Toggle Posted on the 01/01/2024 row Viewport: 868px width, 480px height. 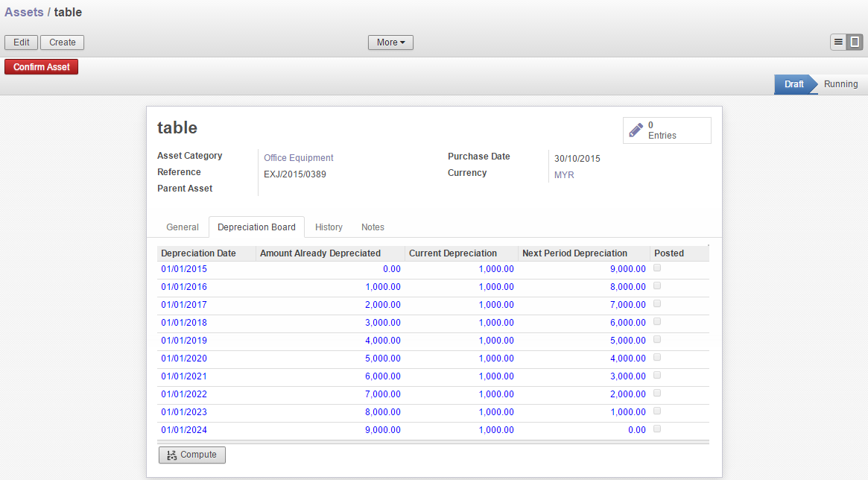pyautogui.click(x=656, y=429)
